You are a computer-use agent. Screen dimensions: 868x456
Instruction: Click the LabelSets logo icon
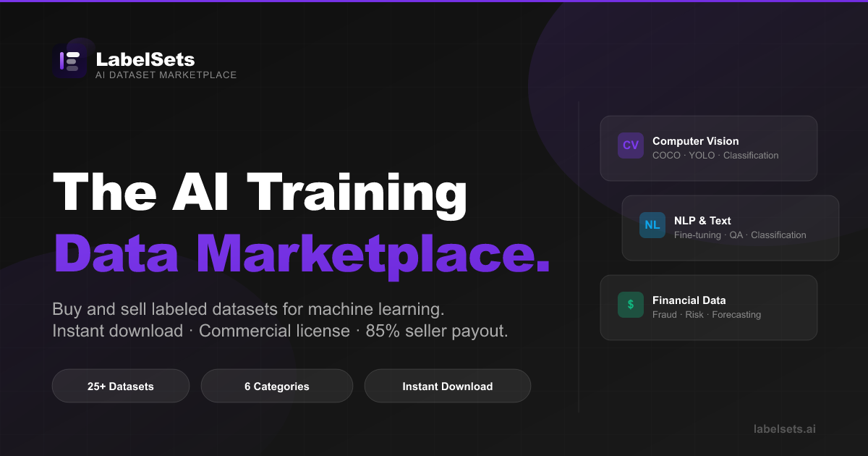[x=69, y=61]
